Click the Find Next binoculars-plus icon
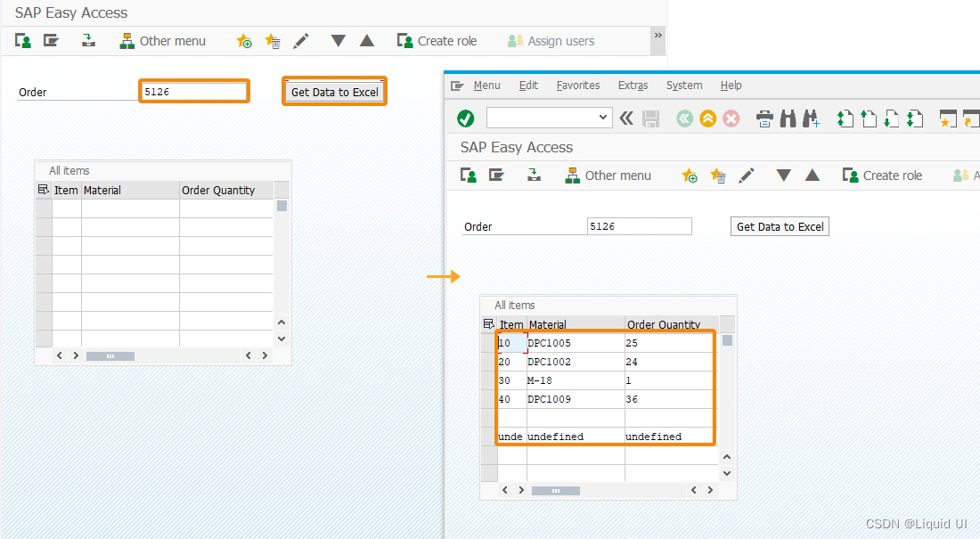 (812, 118)
